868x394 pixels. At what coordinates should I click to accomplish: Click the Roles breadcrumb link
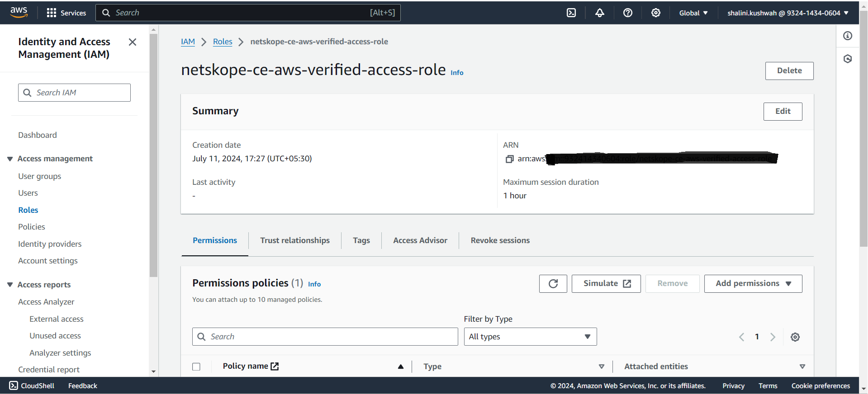click(x=223, y=42)
